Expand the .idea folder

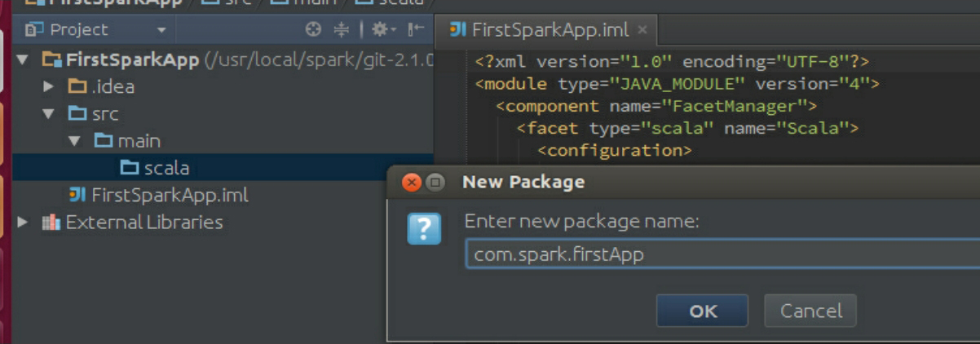tap(49, 86)
